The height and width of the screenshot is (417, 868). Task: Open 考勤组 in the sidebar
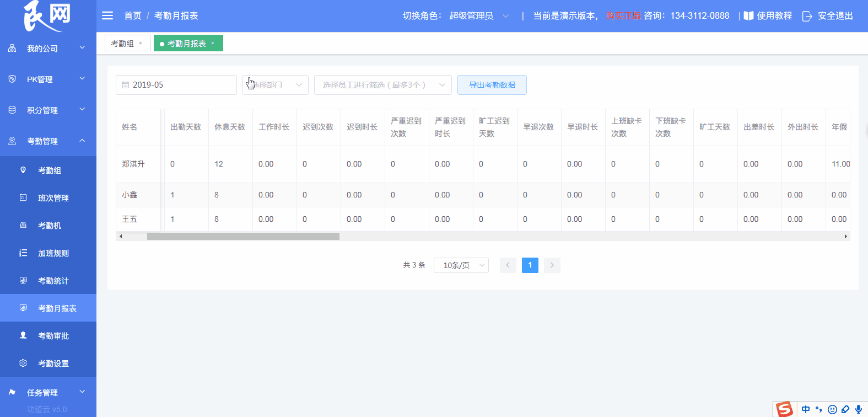point(48,170)
